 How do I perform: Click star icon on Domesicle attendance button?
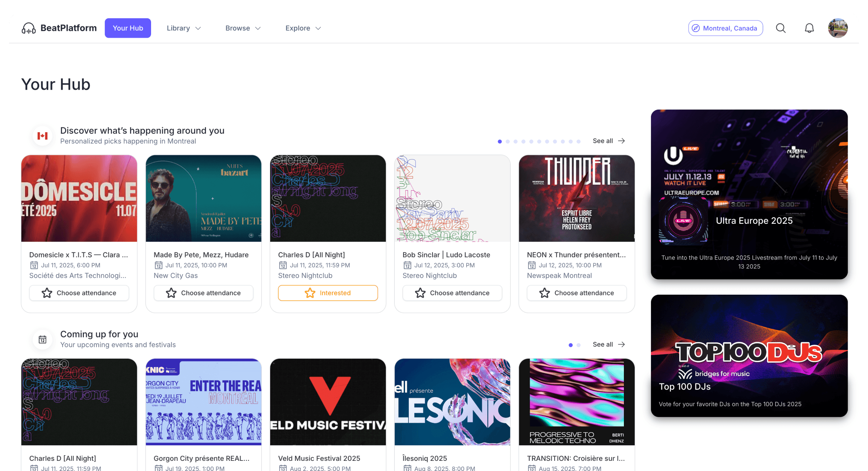tap(47, 293)
